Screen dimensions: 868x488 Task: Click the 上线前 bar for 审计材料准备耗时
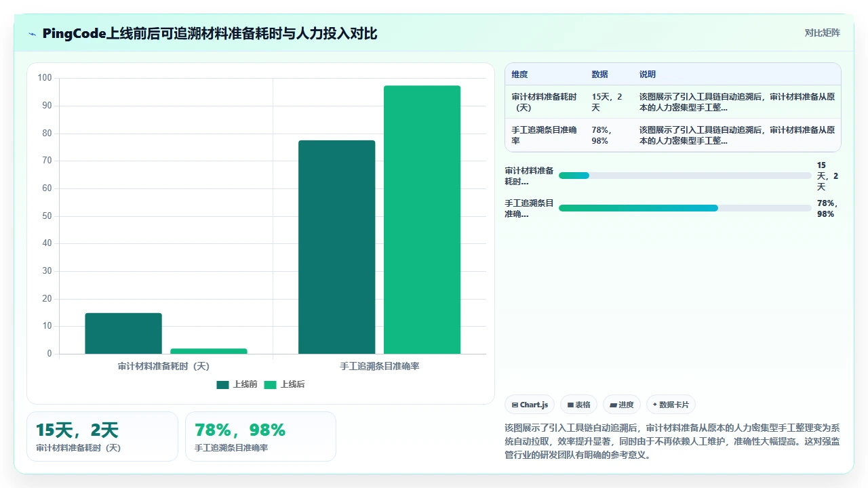123,333
